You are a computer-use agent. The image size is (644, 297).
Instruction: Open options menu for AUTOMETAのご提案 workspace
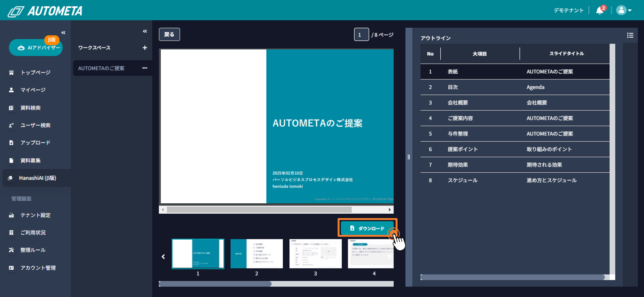pos(145,68)
